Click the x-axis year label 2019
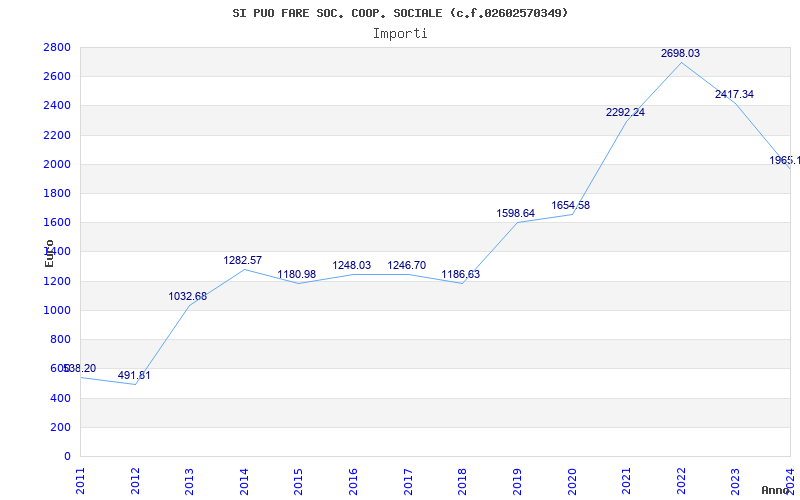This screenshot has height=500, width=800. pyautogui.click(x=517, y=482)
